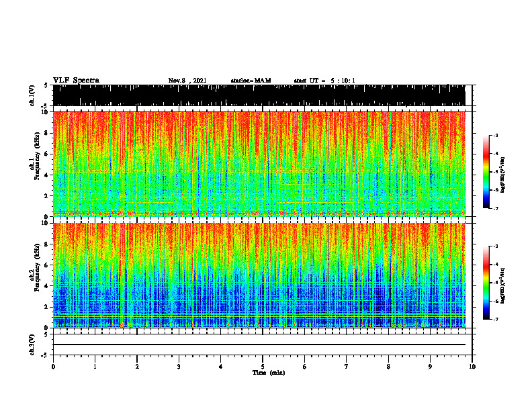
Task: Click the "station=MAM" header label
Action: 251,81
